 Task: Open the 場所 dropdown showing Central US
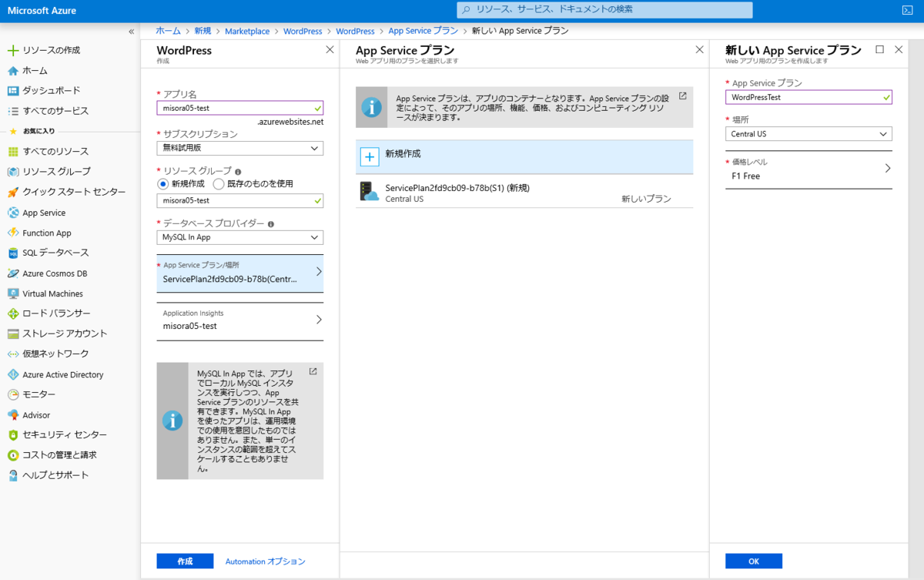coord(808,133)
